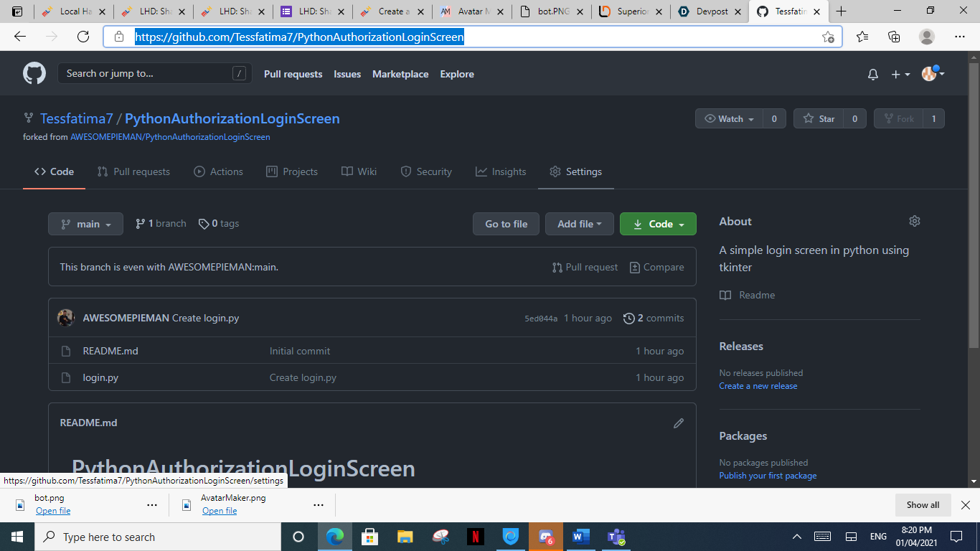
Task: Click the About settings gear icon
Action: pos(915,221)
